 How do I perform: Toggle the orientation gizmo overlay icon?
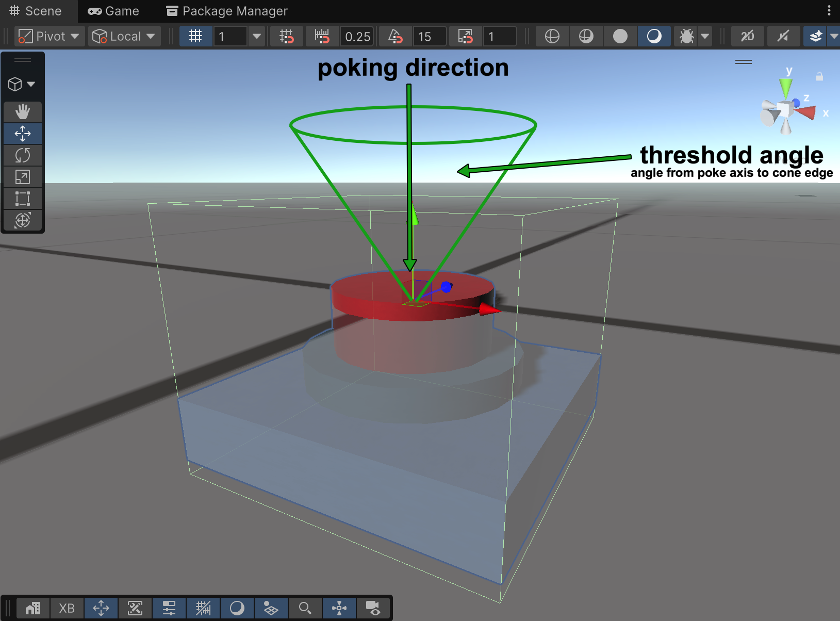[339, 608]
